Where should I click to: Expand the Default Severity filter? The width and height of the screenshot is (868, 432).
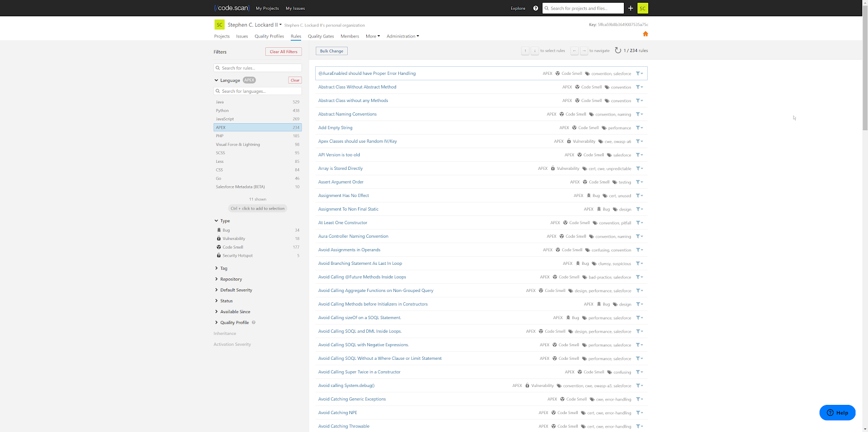coord(234,290)
